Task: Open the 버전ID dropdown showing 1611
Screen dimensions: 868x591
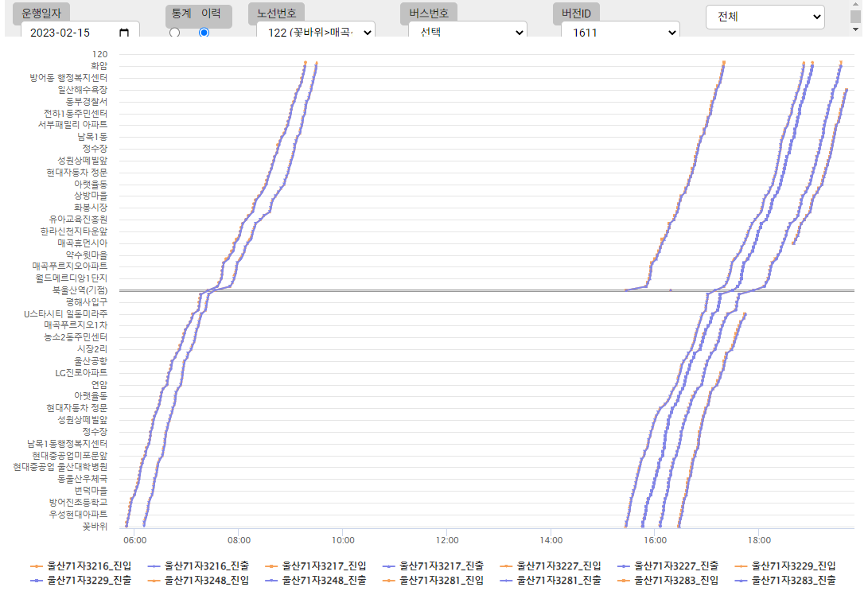Action: tap(620, 32)
